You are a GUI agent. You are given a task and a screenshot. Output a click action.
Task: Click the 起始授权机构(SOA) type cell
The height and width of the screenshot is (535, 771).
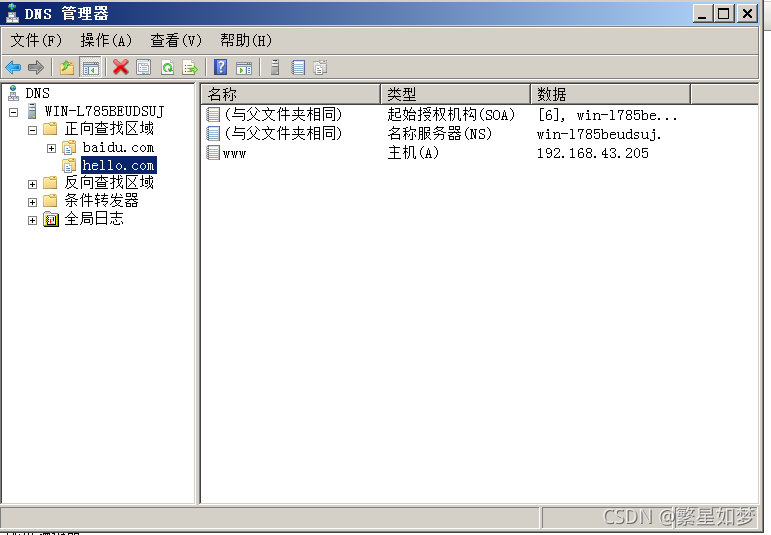pos(451,115)
